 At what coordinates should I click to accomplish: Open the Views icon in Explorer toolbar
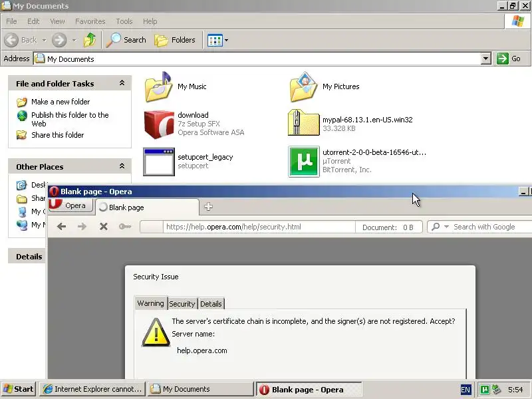[x=215, y=41]
